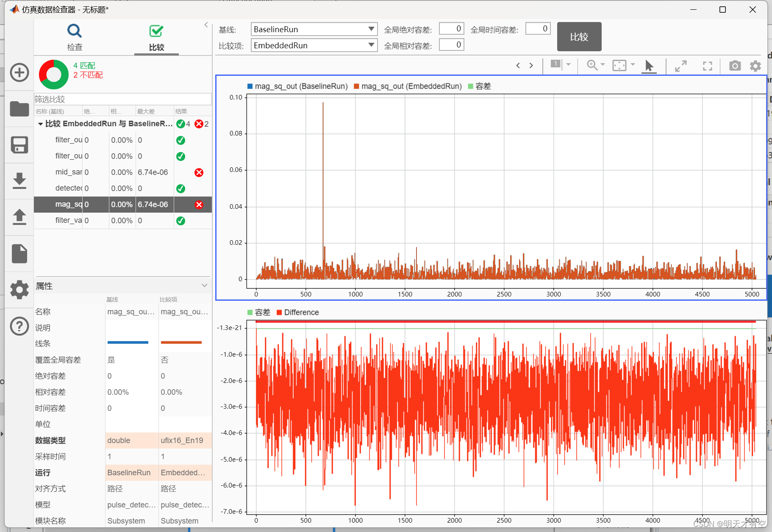Viewport: 772px width, 532px height.
Task: Click the 比较 compare button
Action: click(x=579, y=37)
